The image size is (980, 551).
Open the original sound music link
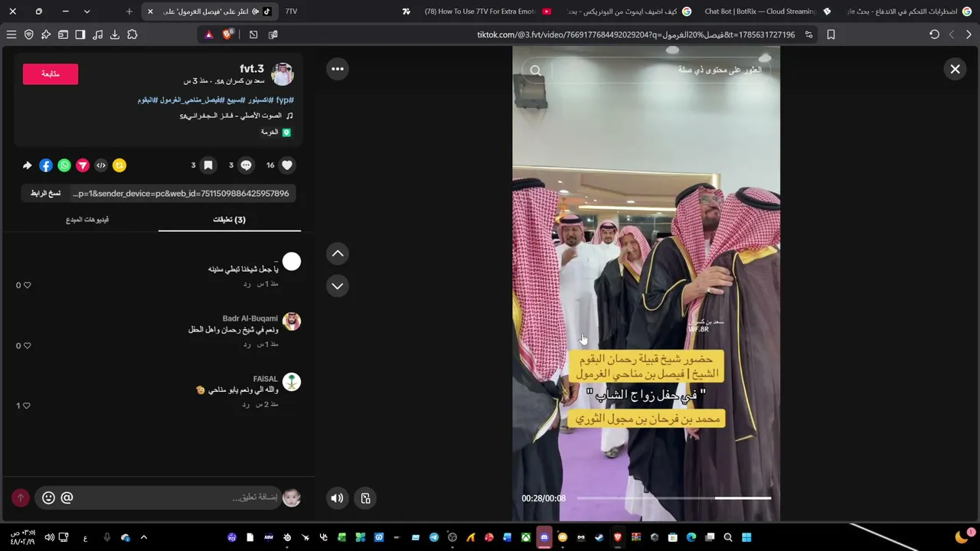point(236,116)
